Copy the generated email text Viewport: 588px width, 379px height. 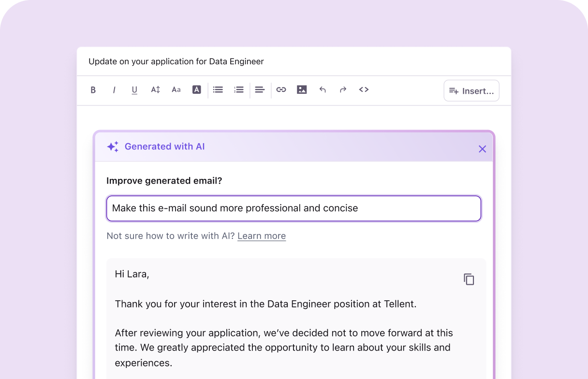coord(469,279)
